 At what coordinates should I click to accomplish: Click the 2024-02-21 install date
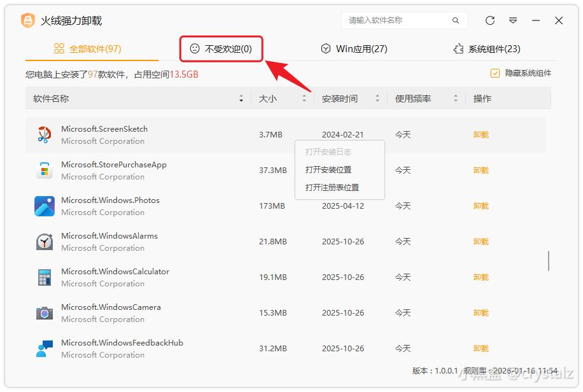pos(343,135)
